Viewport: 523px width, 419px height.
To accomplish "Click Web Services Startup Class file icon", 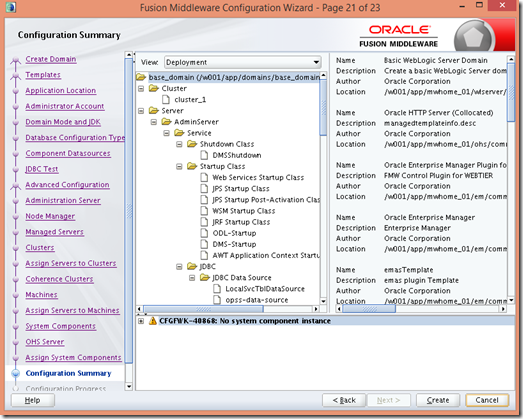I will click(204, 177).
